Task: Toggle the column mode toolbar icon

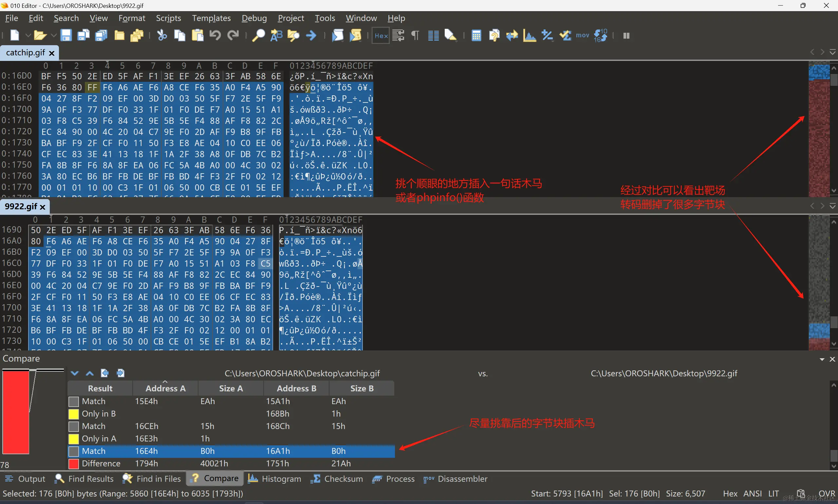Action: pos(433,35)
